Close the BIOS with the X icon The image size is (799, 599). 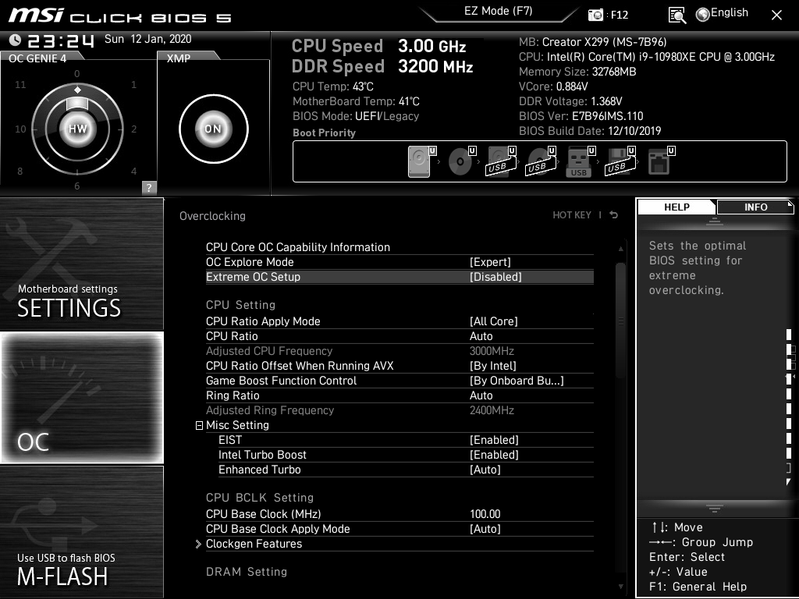pyautogui.click(x=777, y=15)
